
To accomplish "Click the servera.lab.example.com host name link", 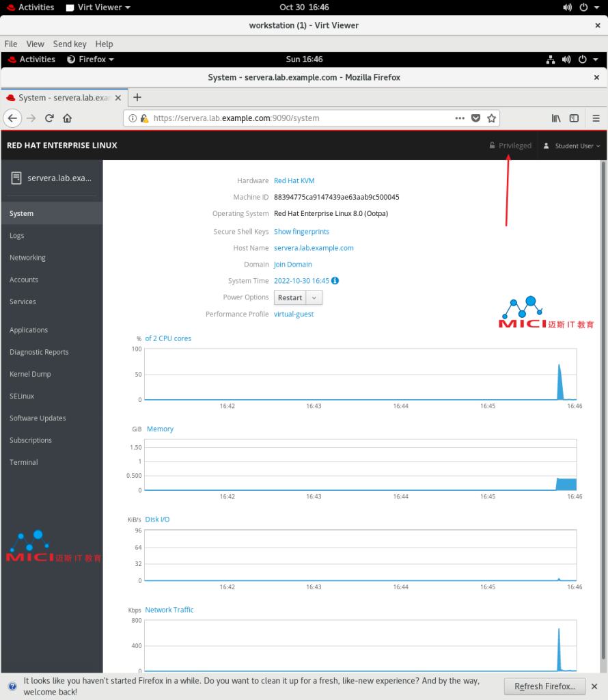I will tap(314, 247).
